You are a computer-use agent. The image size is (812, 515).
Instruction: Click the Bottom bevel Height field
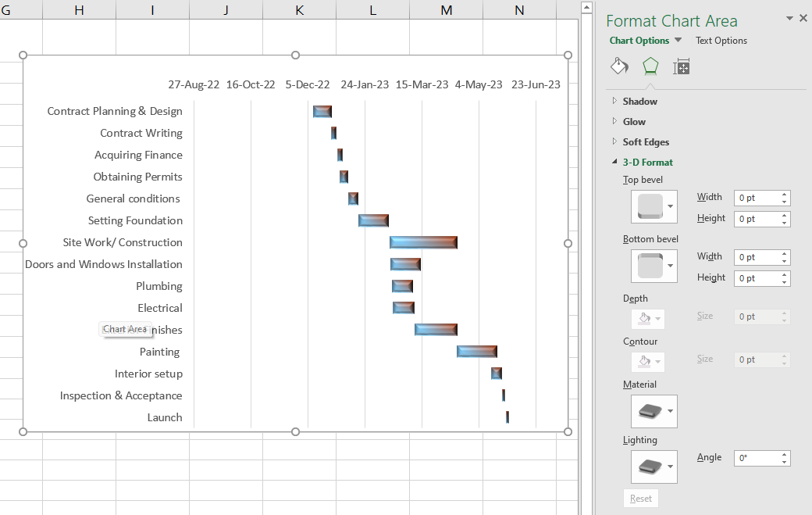[757, 278]
